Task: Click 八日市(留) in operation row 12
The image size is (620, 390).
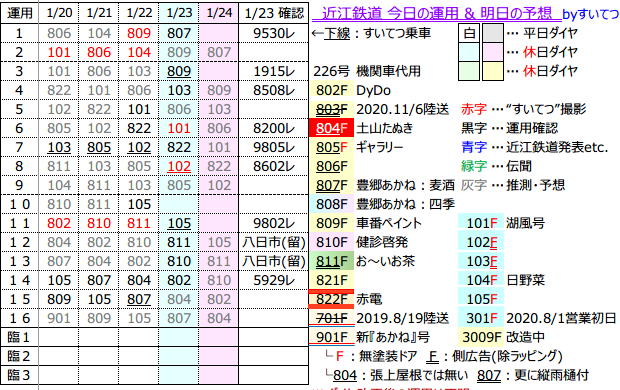Action: point(274,242)
